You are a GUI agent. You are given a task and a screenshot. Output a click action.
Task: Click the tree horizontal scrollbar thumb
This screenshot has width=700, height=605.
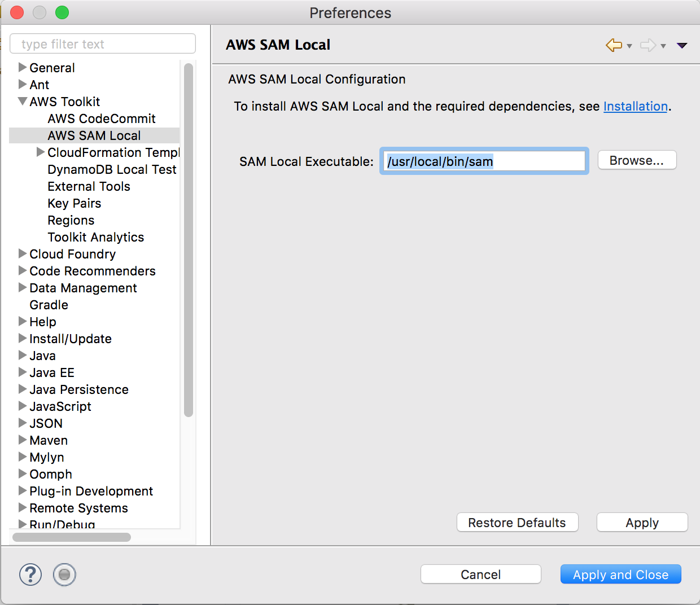pos(72,537)
